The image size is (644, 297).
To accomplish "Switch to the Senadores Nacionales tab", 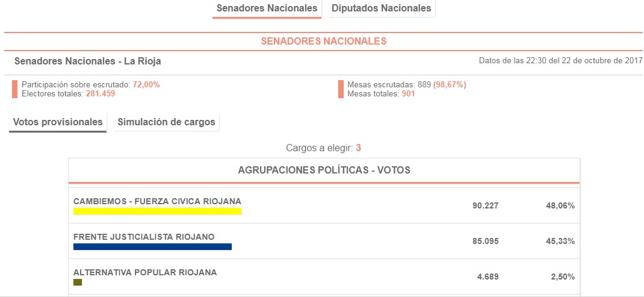I will (267, 8).
